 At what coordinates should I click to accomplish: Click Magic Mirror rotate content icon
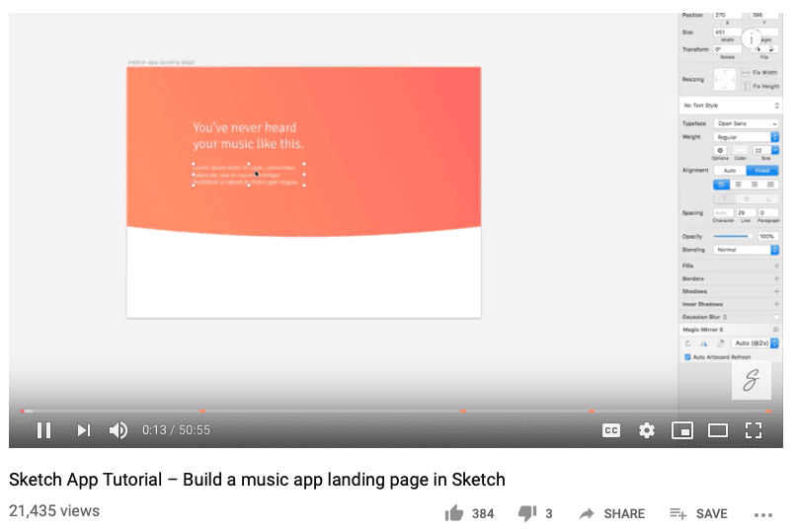click(x=720, y=343)
